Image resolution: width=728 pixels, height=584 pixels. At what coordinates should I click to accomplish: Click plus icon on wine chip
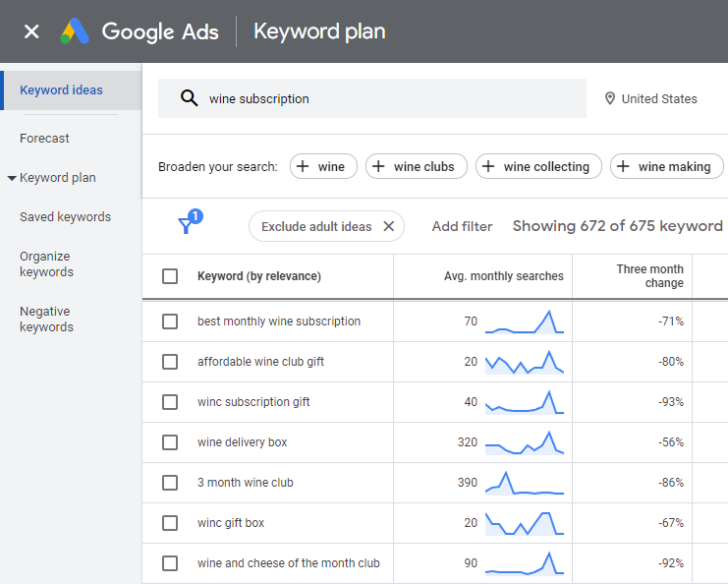pos(303,166)
